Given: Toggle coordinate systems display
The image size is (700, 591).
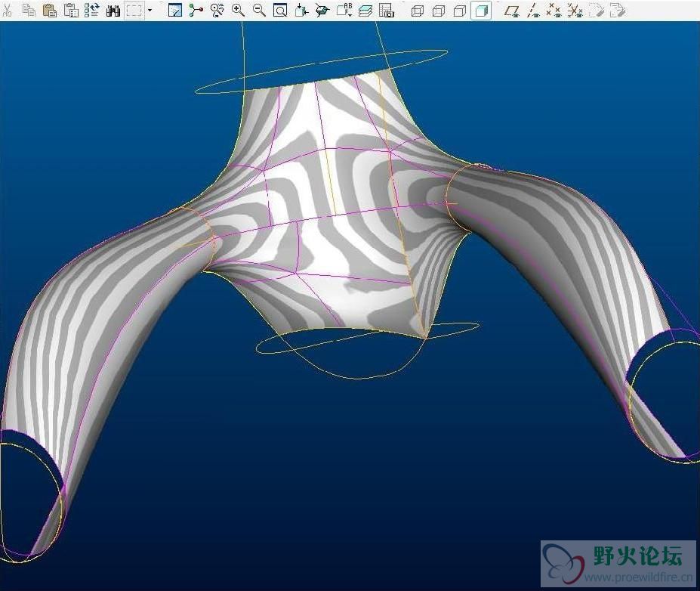Looking at the screenshot, I should pos(575,11).
